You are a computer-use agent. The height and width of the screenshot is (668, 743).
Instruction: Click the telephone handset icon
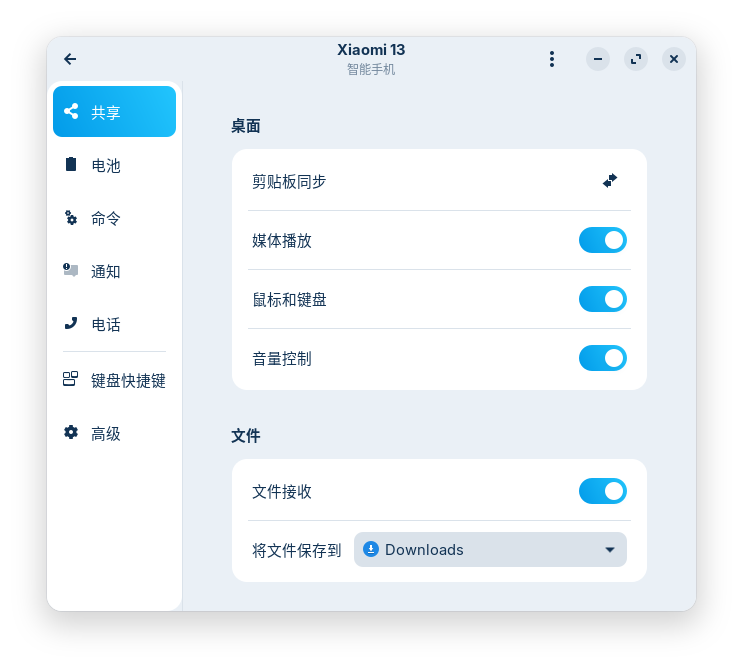[x=71, y=323]
